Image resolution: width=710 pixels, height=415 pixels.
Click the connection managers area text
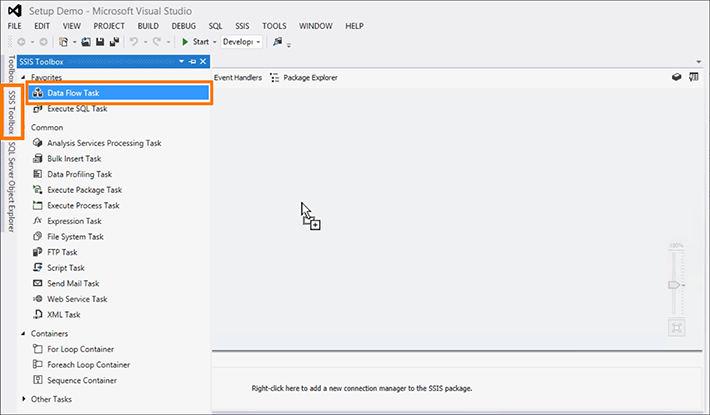(362, 388)
